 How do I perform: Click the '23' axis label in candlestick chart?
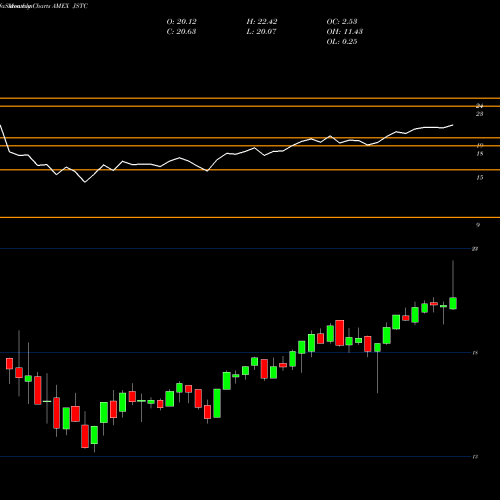click(x=476, y=249)
